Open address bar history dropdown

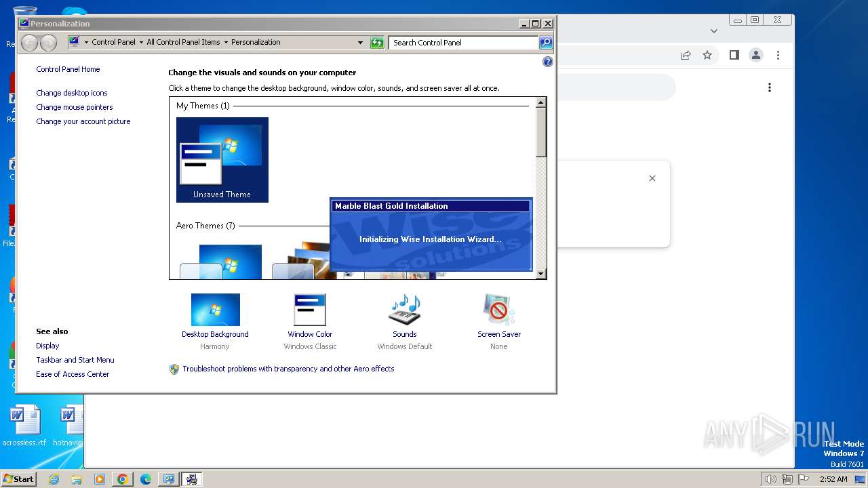pos(360,43)
